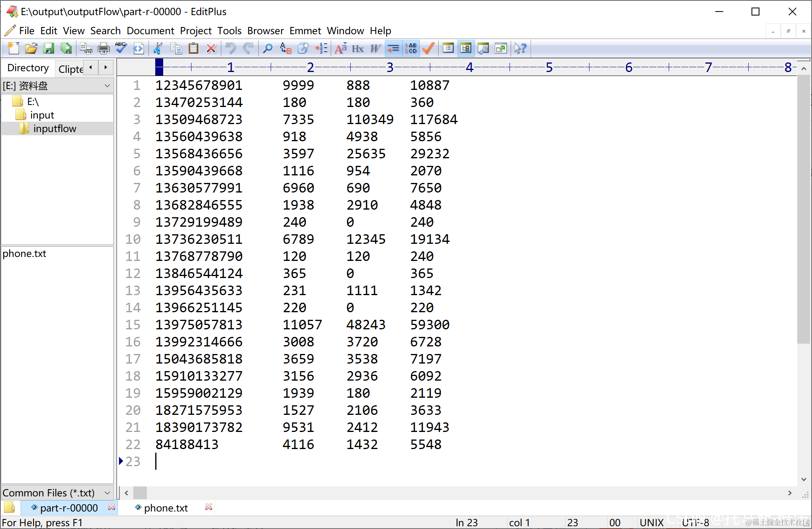The height and width of the screenshot is (529, 812).
Task: Open the Document menu
Action: (150, 31)
